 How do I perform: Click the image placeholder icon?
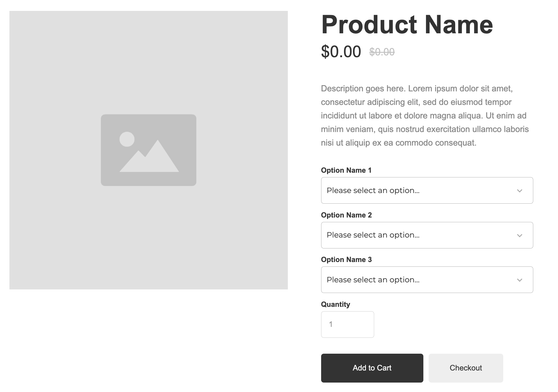click(148, 150)
